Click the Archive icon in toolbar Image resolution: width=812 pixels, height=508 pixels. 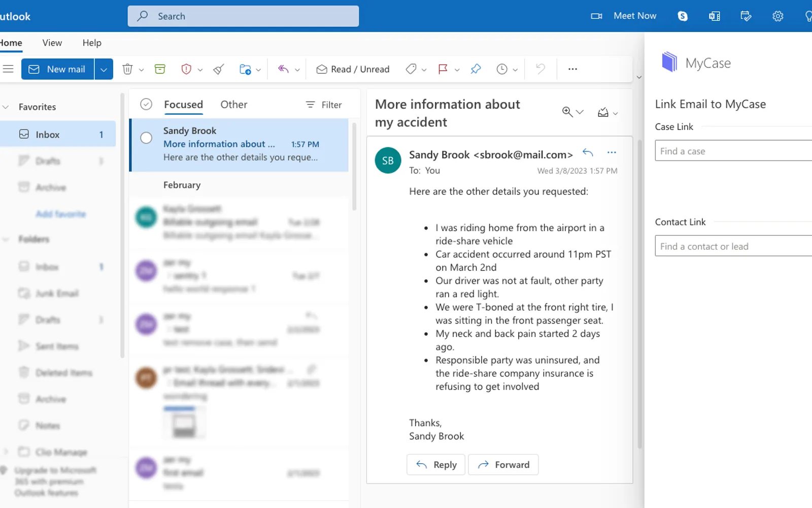[x=160, y=69]
